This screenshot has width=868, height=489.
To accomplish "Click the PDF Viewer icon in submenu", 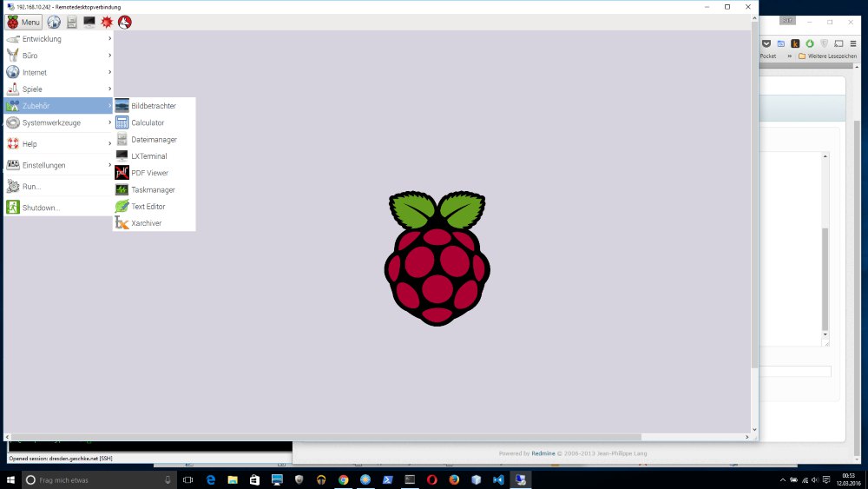I will click(122, 172).
